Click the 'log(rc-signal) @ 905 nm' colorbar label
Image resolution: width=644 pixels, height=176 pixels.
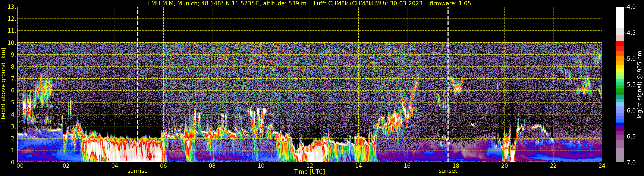click(640, 85)
